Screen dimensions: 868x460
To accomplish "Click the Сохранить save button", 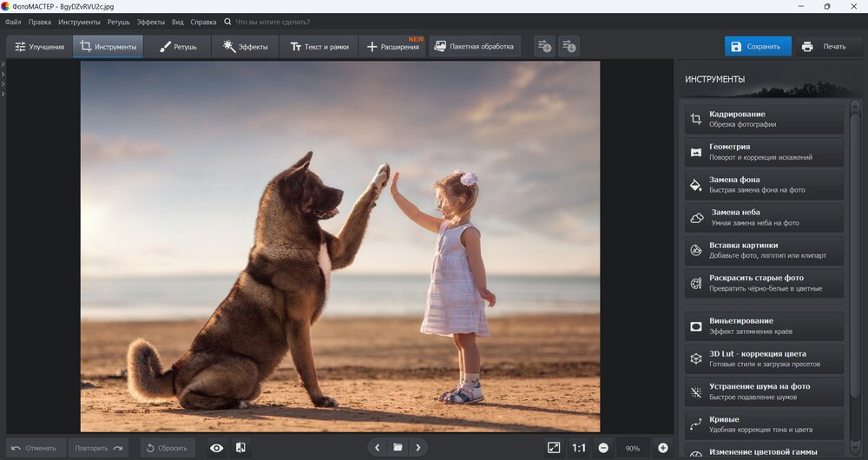I will click(757, 47).
